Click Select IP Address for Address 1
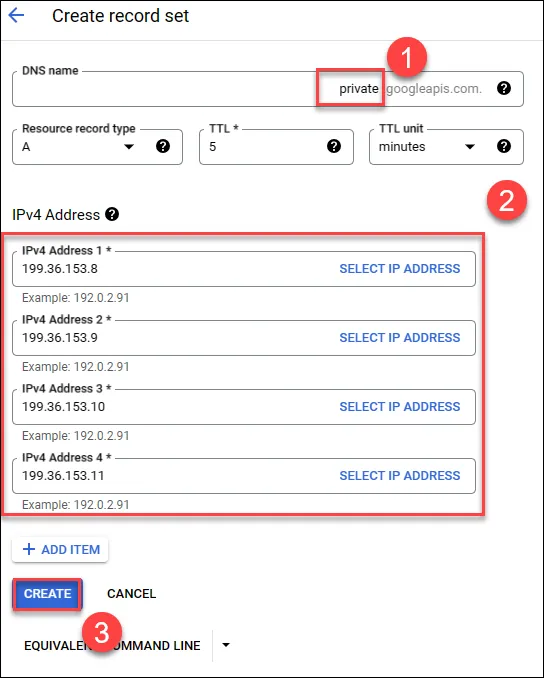Screen dimensions: 544x678 400,269
